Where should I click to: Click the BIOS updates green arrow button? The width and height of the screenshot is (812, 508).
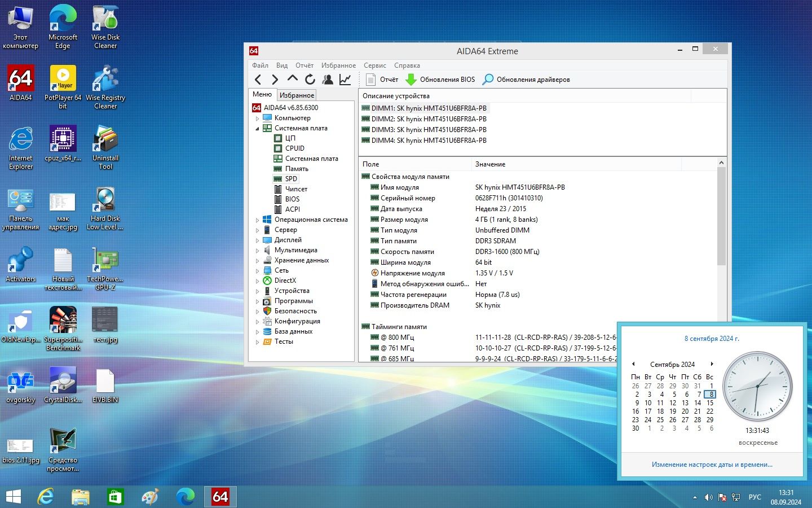tap(440, 80)
